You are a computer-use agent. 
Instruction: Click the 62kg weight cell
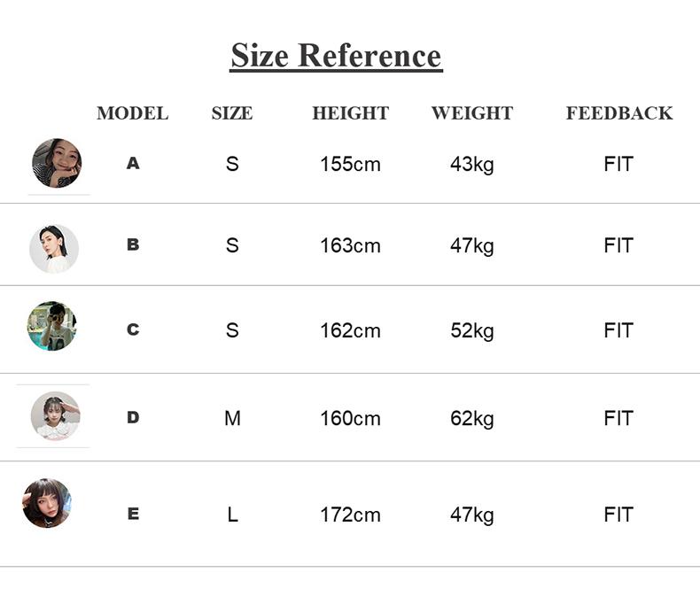(x=471, y=418)
